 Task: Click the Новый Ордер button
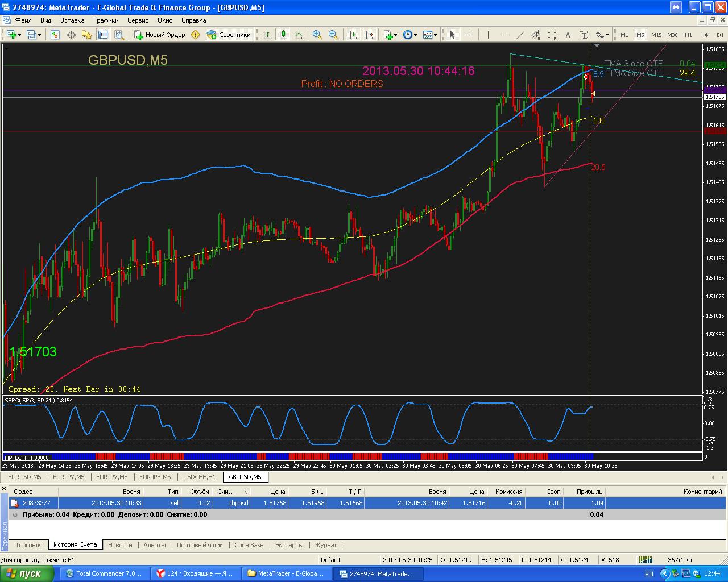160,35
